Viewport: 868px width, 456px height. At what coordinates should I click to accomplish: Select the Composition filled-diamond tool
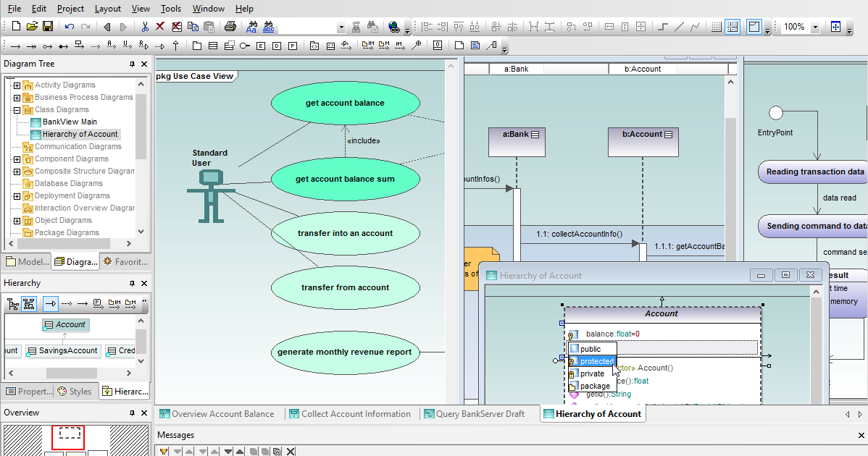click(64, 46)
